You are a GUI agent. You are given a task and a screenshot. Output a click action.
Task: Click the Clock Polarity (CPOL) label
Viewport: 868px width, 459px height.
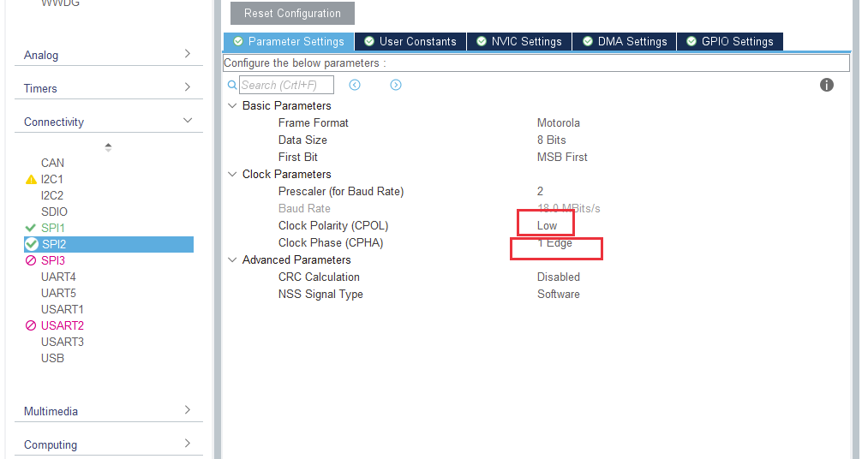point(333,225)
